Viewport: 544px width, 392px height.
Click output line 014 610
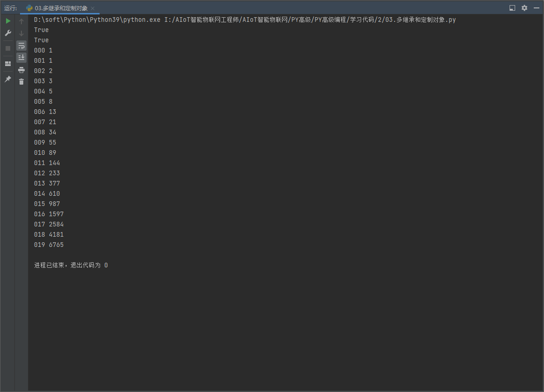pyautogui.click(x=47, y=193)
